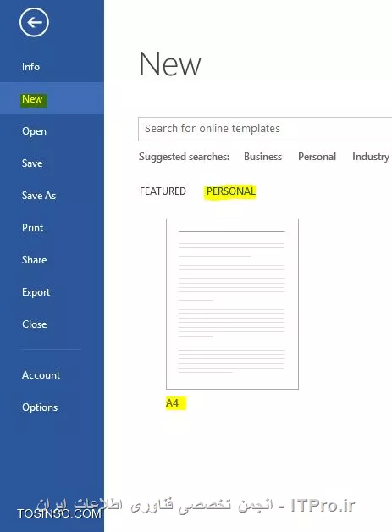Viewport: 392px width, 532px height.
Task: Open the Save As page
Action: tap(39, 196)
